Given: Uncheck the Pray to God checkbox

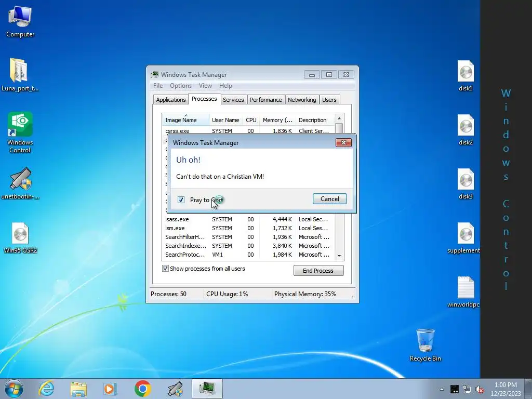Looking at the screenshot, I should point(181,200).
